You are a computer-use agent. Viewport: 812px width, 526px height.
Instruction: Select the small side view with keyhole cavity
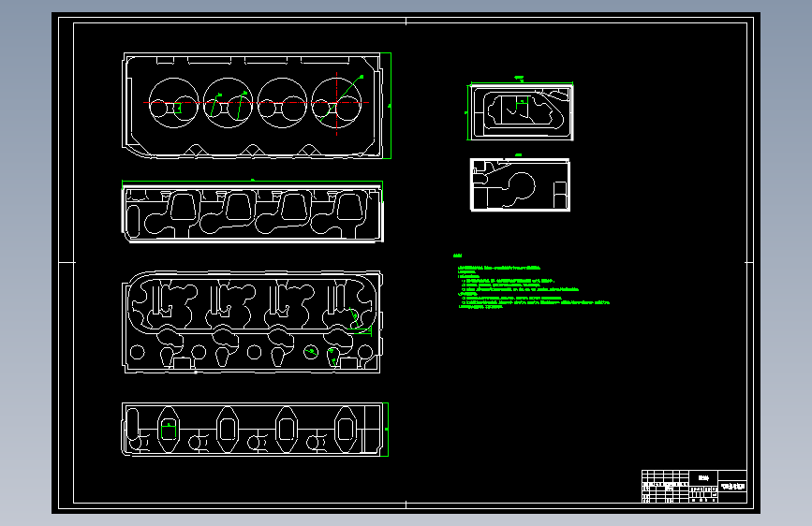click(520, 184)
